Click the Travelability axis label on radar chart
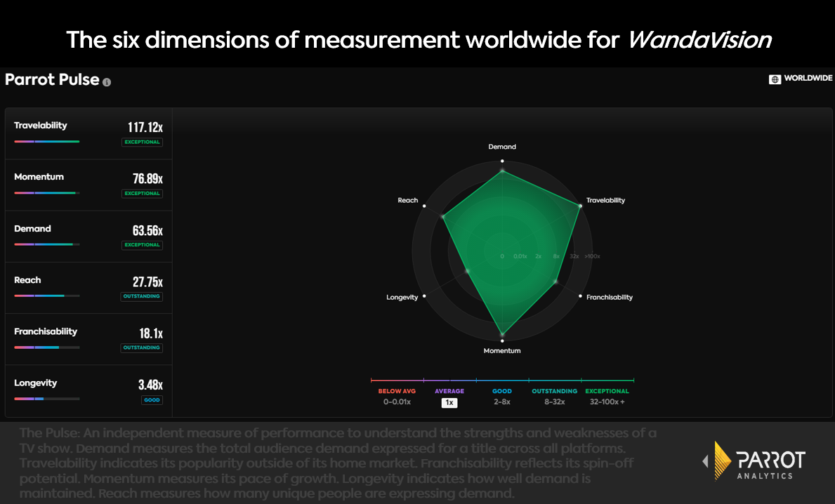835x504 pixels. click(605, 201)
